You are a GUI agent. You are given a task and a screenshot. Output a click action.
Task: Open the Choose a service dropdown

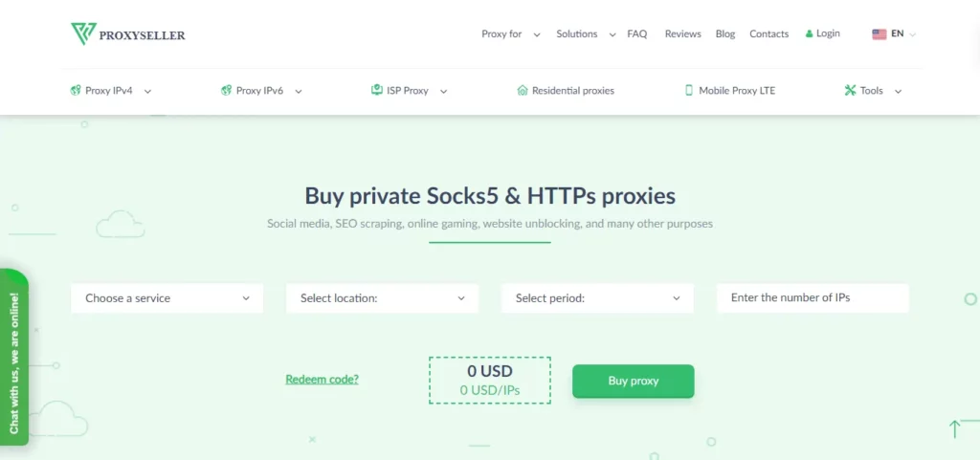[167, 298]
